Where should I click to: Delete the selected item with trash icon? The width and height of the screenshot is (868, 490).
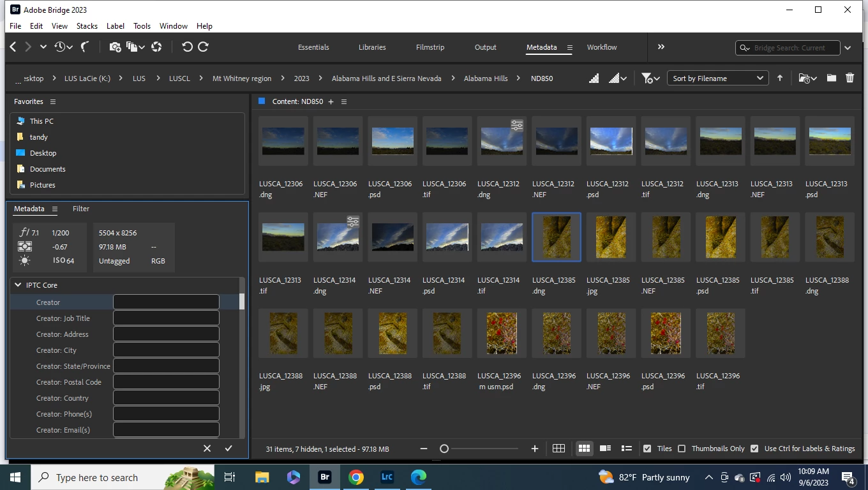[849, 78]
